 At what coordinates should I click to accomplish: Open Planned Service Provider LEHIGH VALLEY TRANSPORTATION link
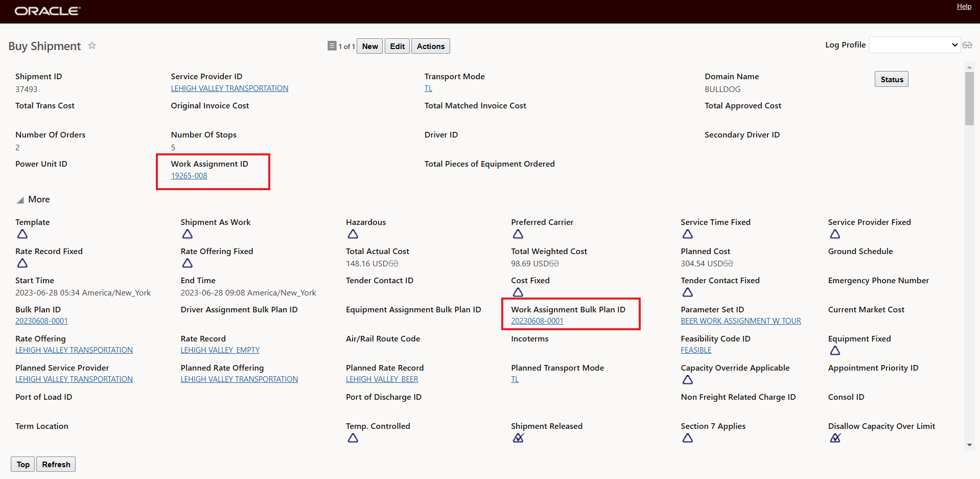74,379
